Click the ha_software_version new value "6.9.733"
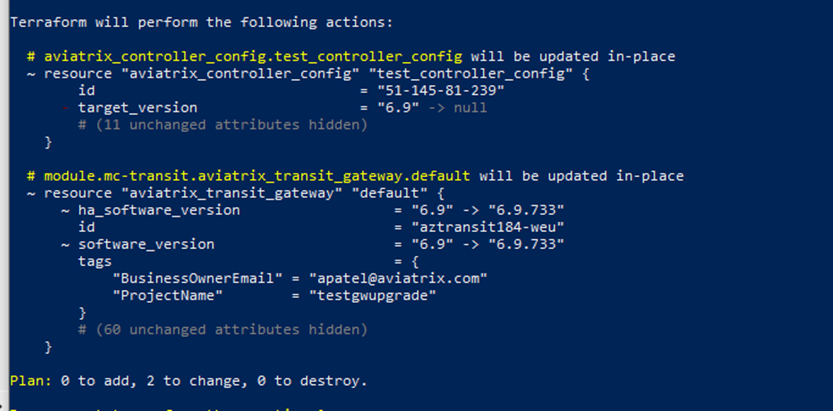Image resolution: width=833 pixels, height=411 pixels. click(x=526, y=210)
